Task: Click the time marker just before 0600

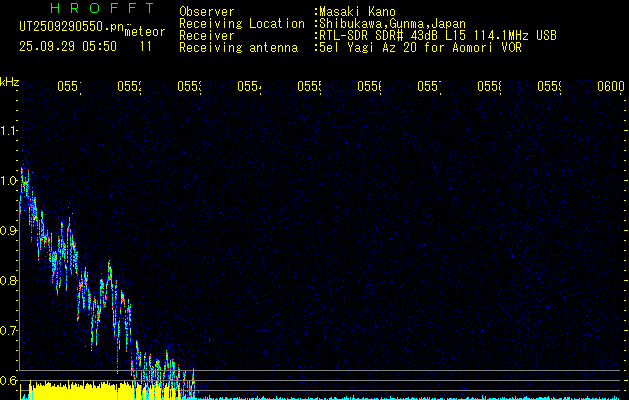Action: click(550, 87)
